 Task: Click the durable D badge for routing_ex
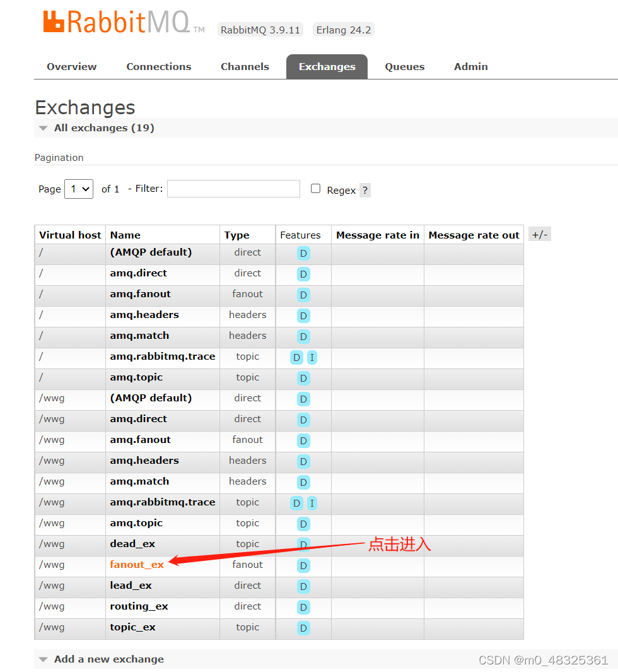(x=303, y=607)
